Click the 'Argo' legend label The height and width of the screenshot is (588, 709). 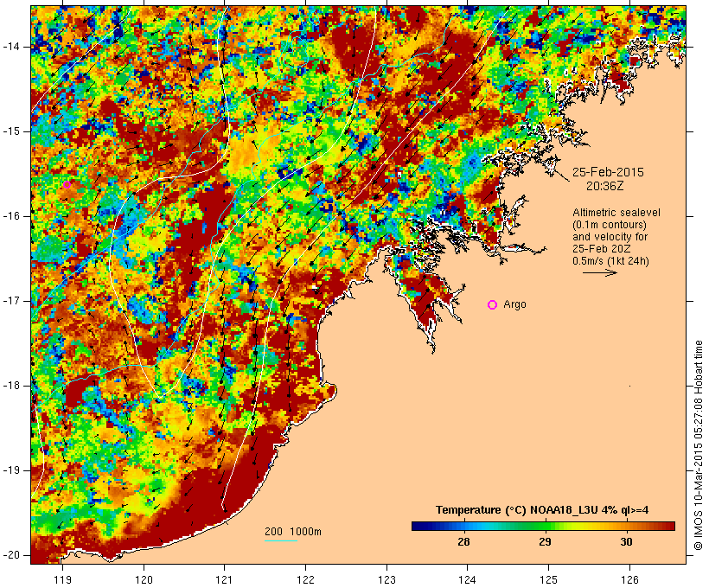pos(515,304)
